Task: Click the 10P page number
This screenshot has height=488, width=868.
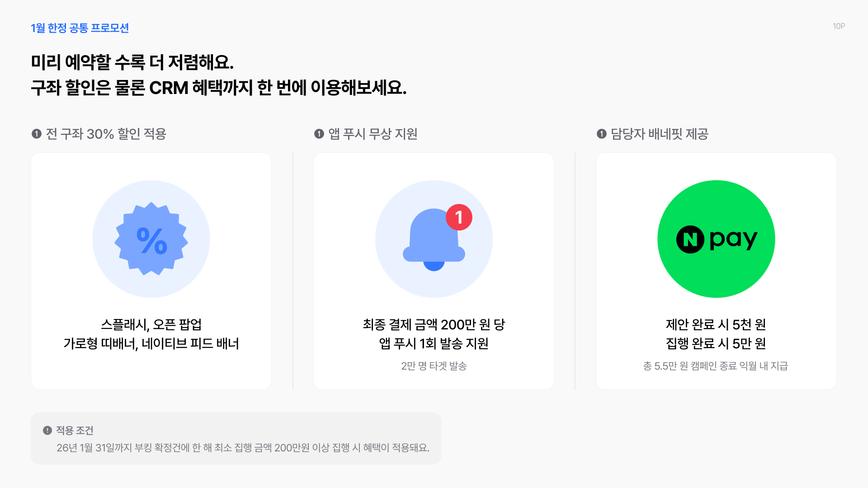Action: [x=839, y=26]
